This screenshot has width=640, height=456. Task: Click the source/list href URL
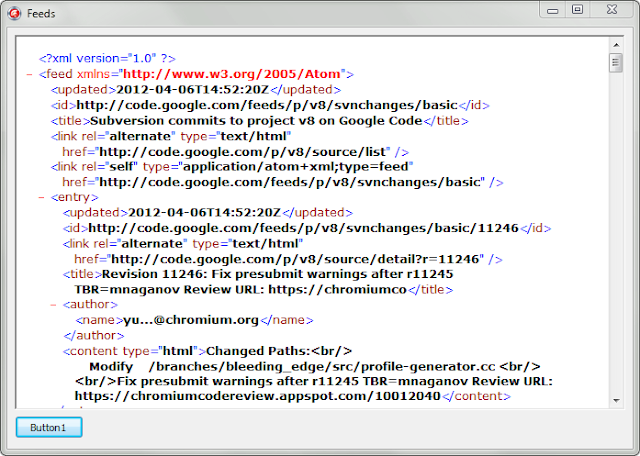coord(242,152)
